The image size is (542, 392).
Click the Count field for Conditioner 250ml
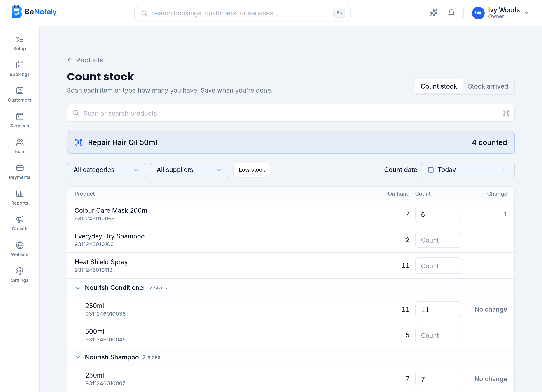(438, 310)
